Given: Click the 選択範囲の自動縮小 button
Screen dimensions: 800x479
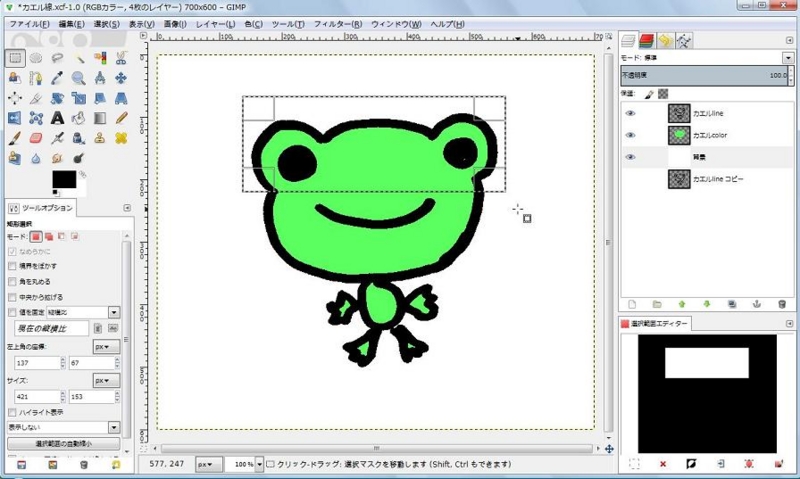Looking at the screenshot, I should click(x=64, y=444).
